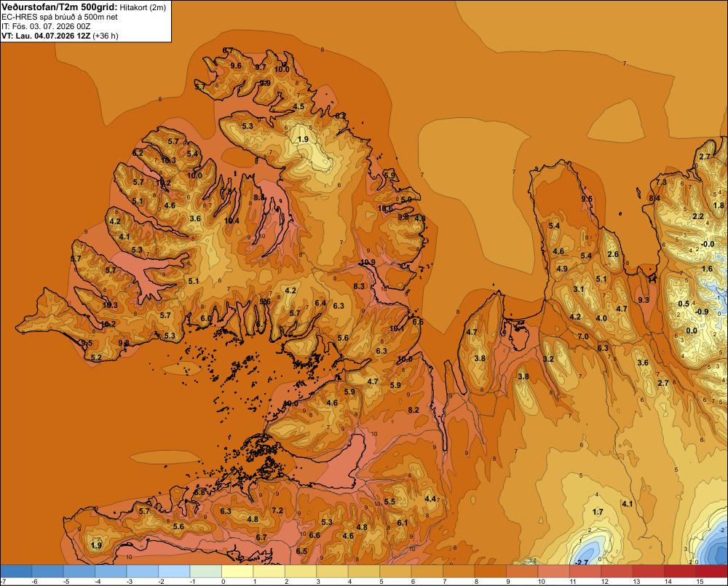Click the 9.5 label on the northern peninsula

click(587, 199)
